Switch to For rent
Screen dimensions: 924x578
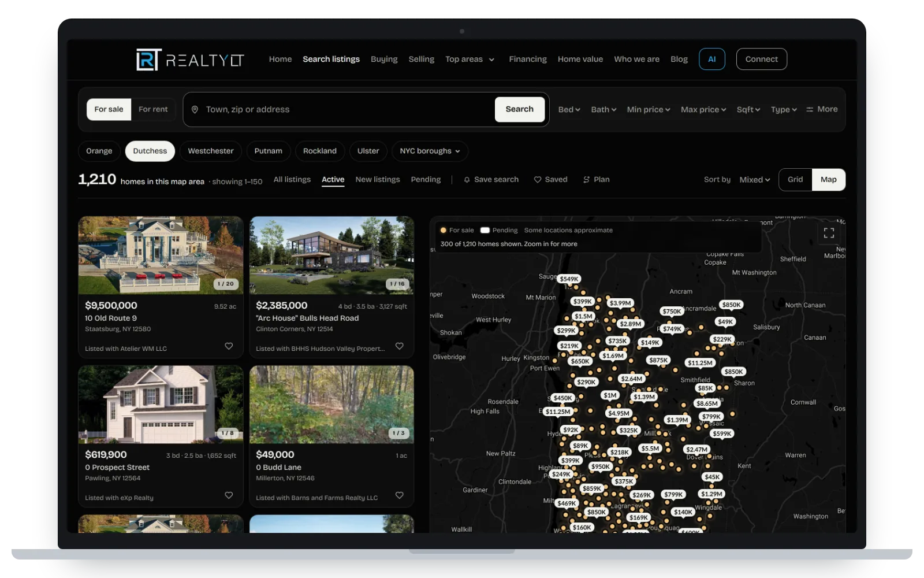[153, 109]
